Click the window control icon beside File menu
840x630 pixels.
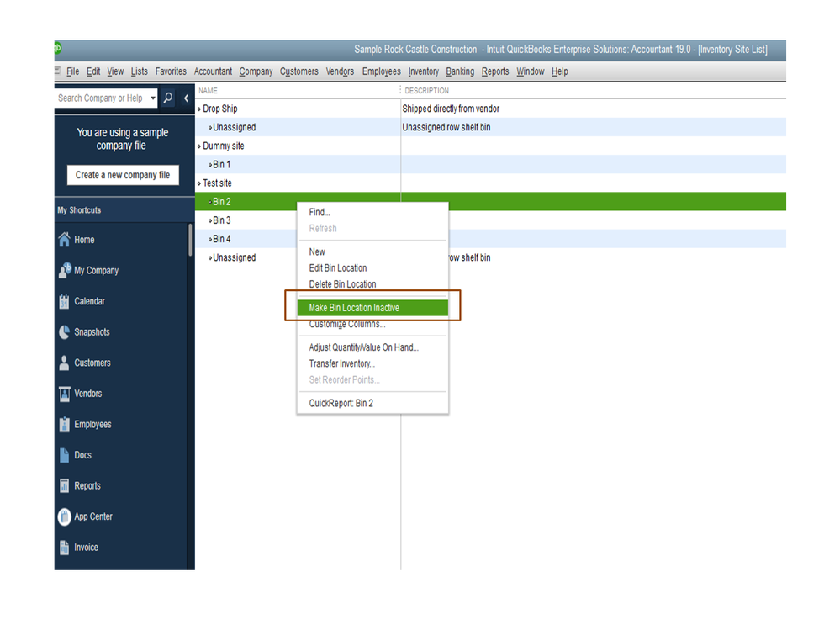pos(57,71)
